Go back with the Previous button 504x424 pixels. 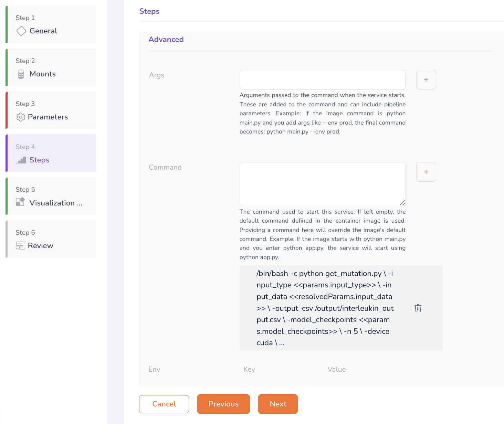click(x=223, y=404)
